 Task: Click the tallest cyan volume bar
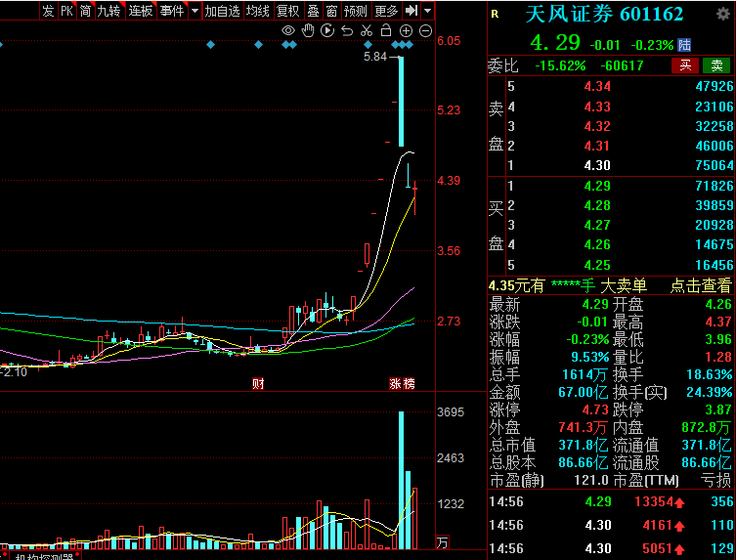[402, 480]
